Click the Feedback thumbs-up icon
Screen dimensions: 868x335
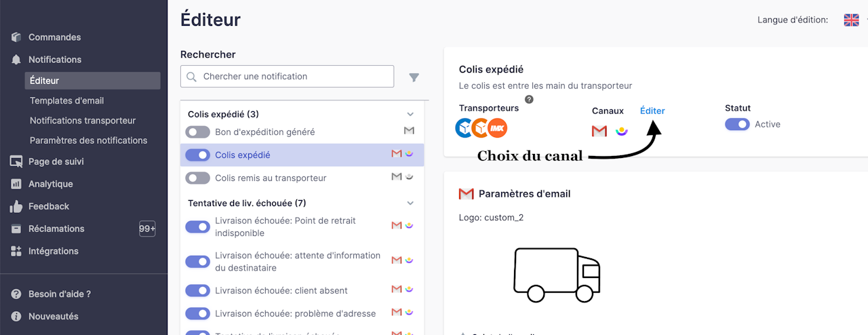(x=16, y=206)
